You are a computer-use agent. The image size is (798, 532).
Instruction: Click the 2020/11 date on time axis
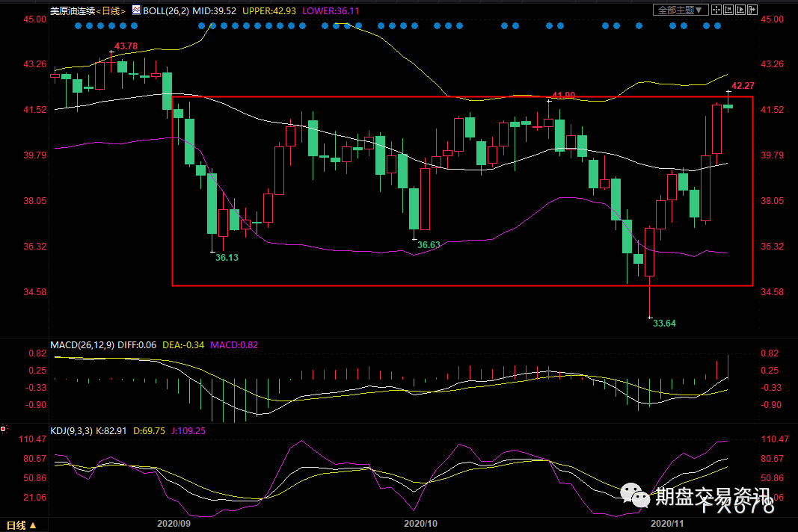(x=668, y=525)
